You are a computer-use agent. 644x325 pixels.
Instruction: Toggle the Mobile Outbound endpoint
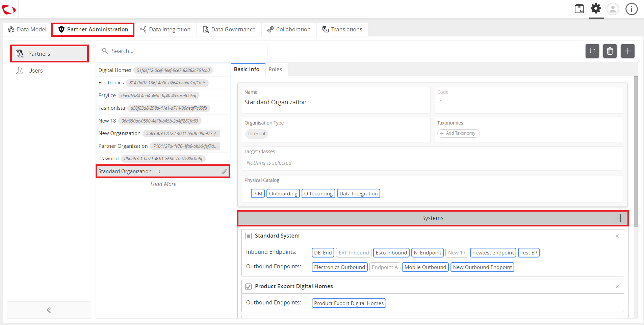point(426,267)
